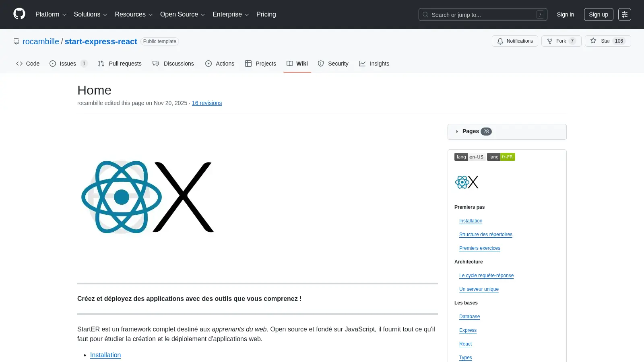
Task: Click the large React Express logo image
Action: [x=147, y=197]
